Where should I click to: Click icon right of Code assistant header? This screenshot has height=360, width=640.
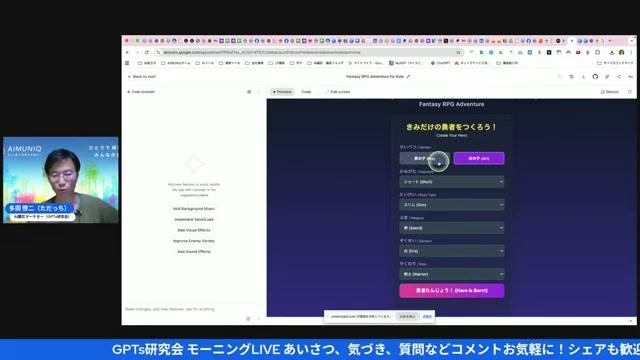[x=249, y=92]
